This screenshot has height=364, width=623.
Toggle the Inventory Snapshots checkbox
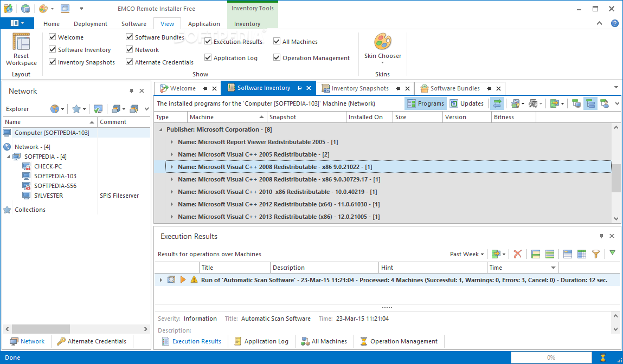pos(52,62)
